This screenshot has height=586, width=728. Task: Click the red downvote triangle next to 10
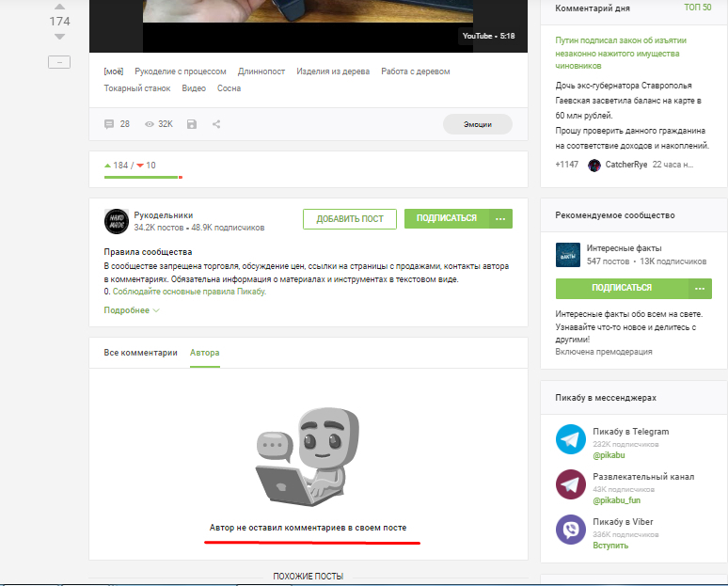pyautogui.click(x=140, y=166)
